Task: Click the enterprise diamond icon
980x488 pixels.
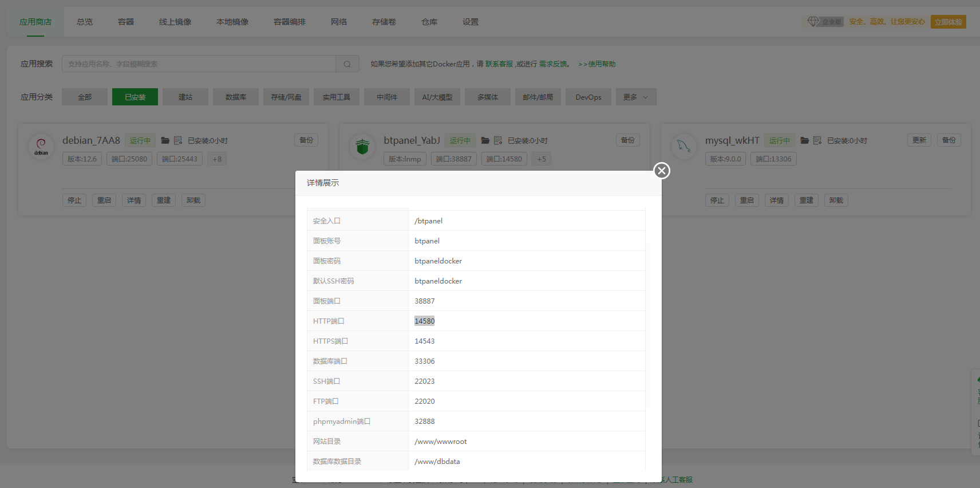Action: (x=813, y=22)
